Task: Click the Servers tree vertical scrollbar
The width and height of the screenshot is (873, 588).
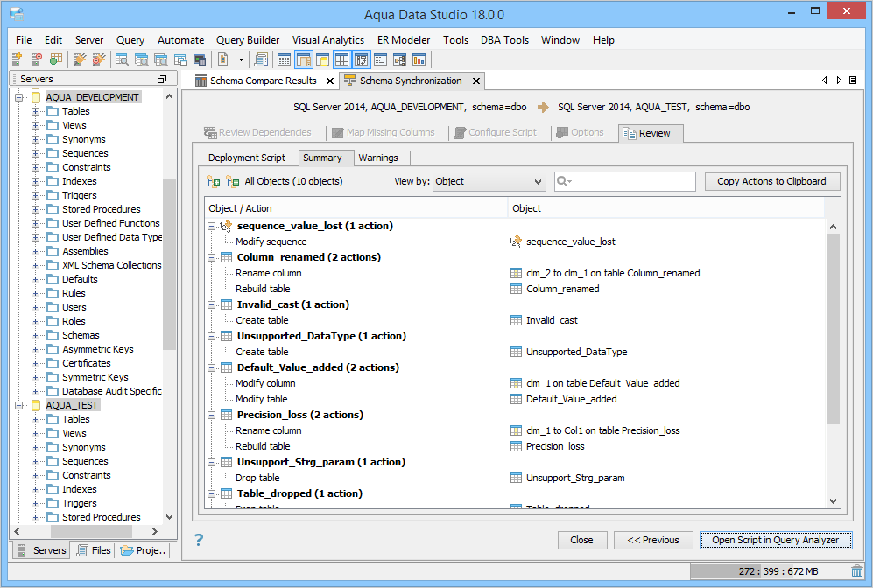Action: [169, 264]
